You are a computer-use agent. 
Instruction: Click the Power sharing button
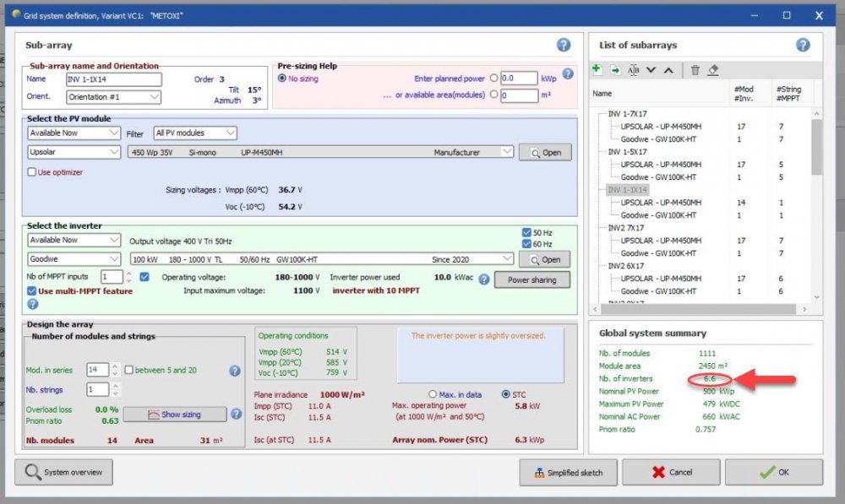[532, 279]
